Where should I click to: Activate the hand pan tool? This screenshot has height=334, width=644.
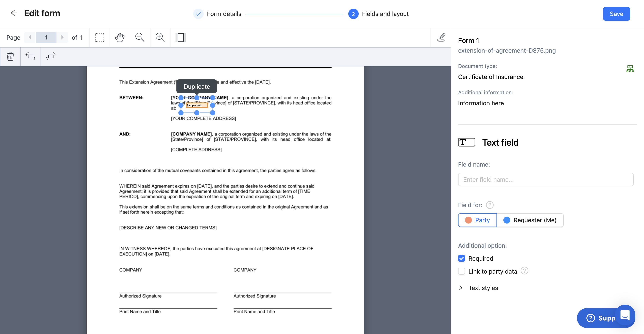point(120,38)
